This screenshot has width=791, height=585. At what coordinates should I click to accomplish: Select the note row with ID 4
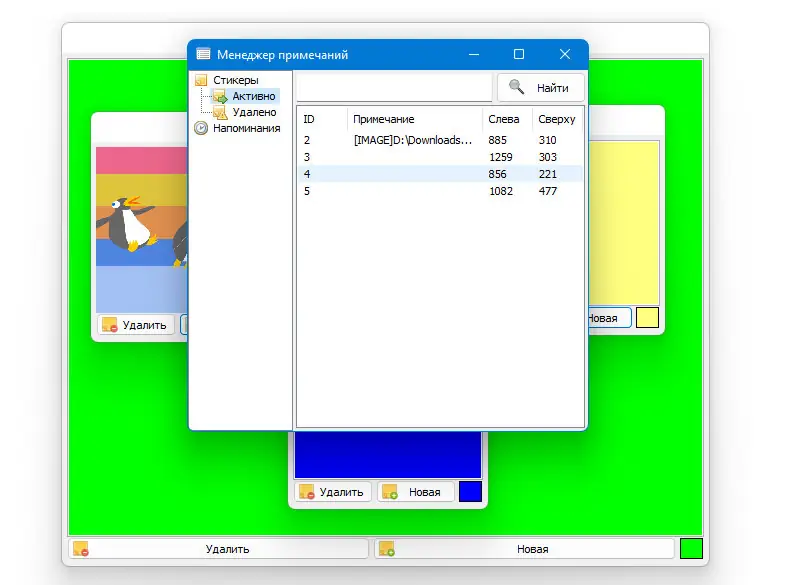tap(440, 174)
